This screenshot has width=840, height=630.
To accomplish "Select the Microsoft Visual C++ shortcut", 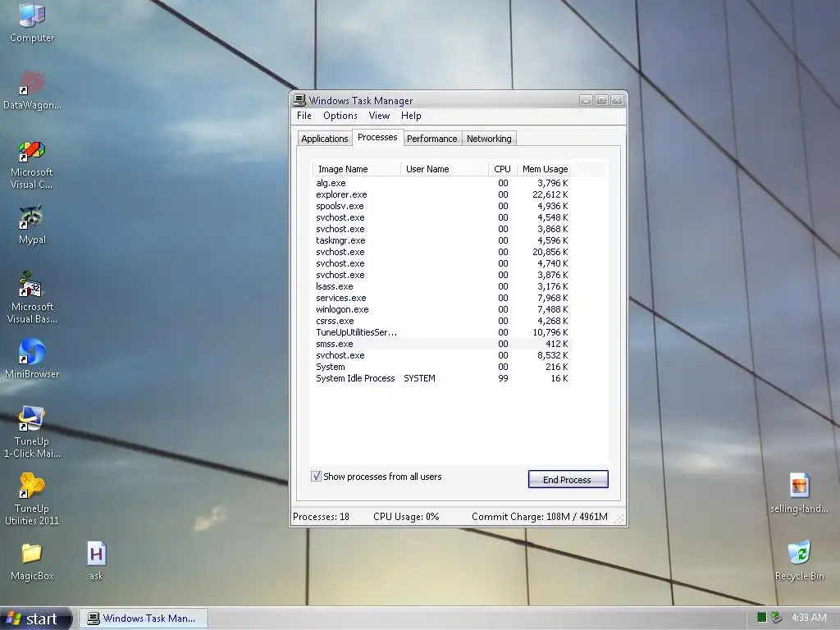I will click(32, 164).
